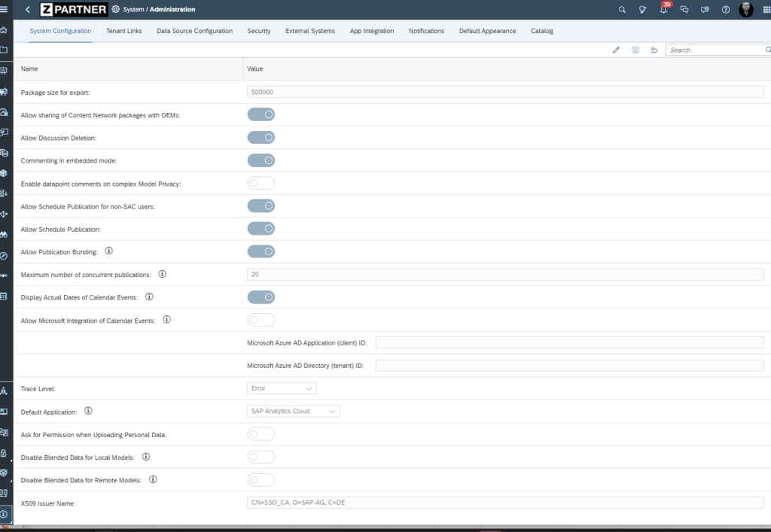This screenshot has width=771, height=532.
Task: Click the pencil Edit icon
Action: 617,50
